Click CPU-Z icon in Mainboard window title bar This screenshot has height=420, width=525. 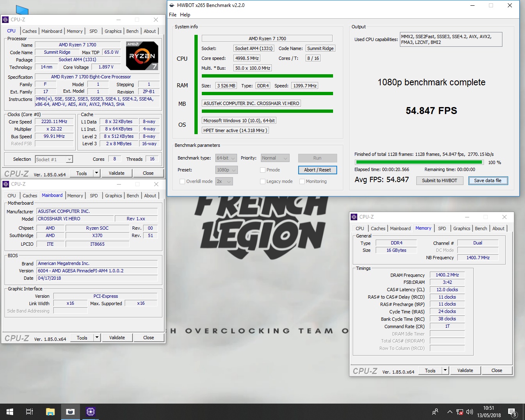6,184
